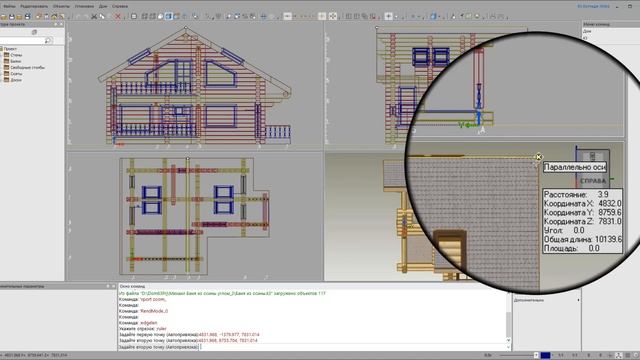Pin the project structure panel
The height and width of the screenshot is (360, 640).
click(56, 24)
